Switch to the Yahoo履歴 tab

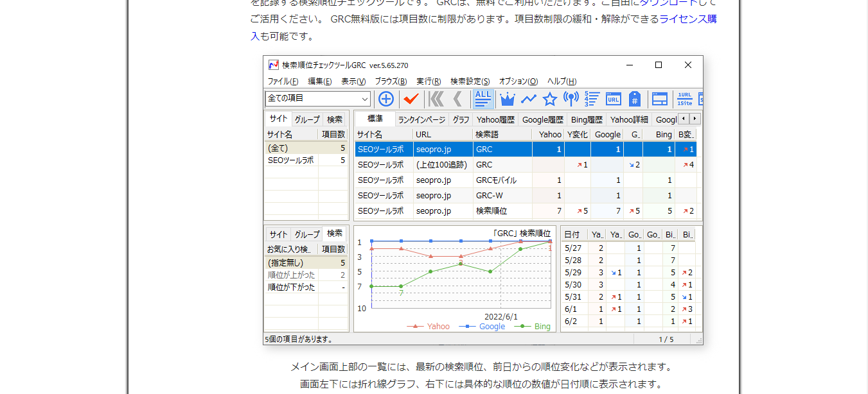point(495,119)
